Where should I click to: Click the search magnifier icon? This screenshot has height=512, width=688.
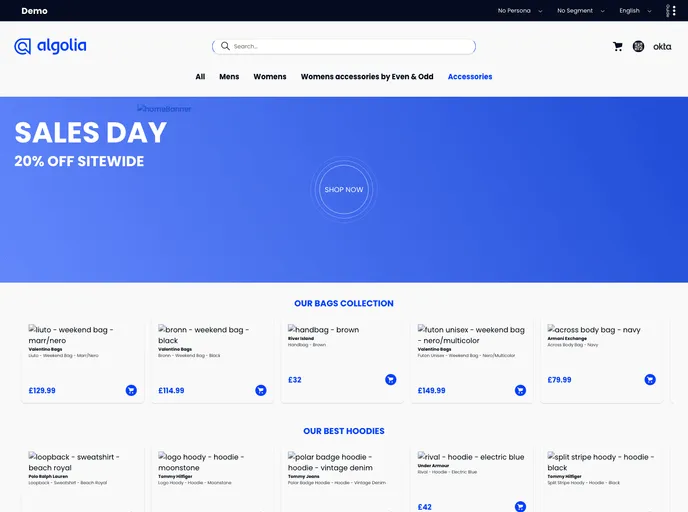[x=225, y=46]
